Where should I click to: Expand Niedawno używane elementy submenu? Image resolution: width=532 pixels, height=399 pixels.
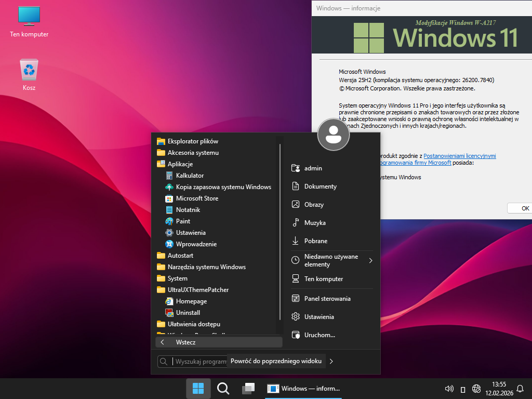(x=331, y=261)
